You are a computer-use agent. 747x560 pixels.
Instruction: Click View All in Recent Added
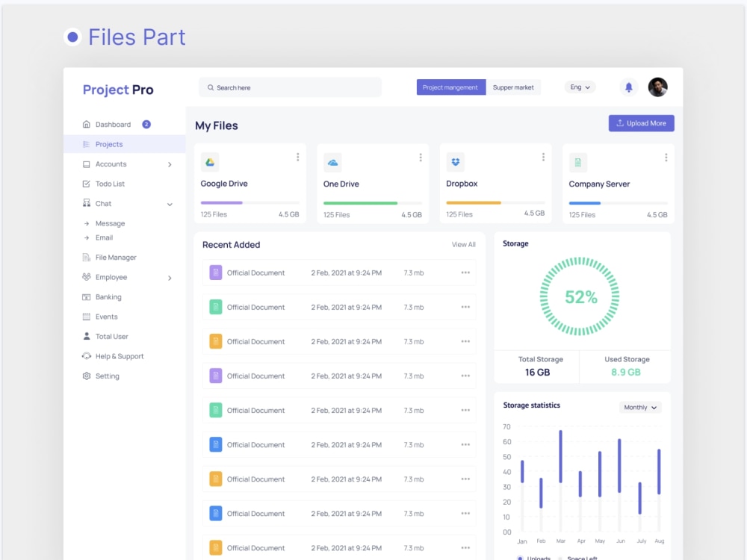click(463, 244)
